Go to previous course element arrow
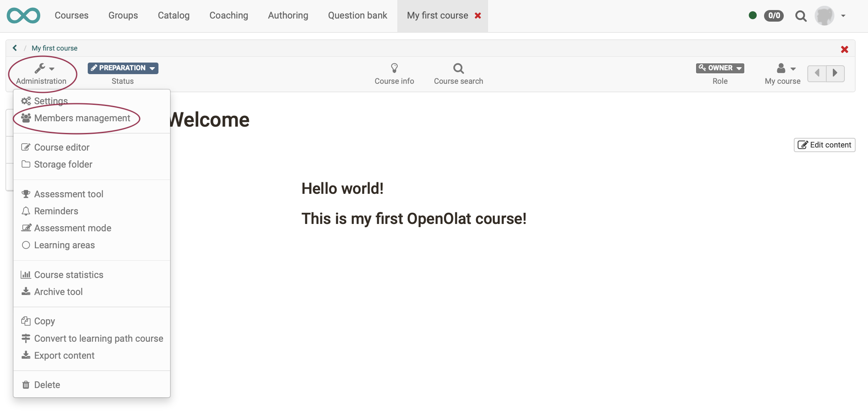This screenshot has width=868, height=417. (817, 73)
